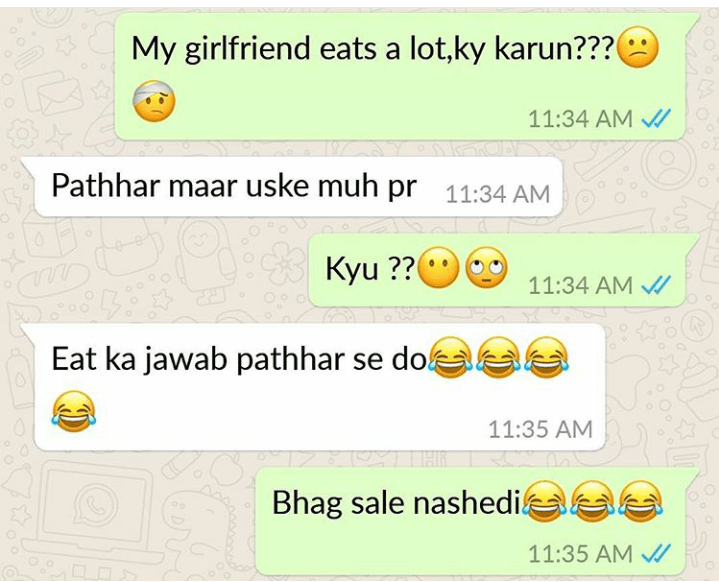Viewport: 719px width, 582px height.
Task: Click the middle laughing emoji after 'nashedi'
Action: coord(593,501)
